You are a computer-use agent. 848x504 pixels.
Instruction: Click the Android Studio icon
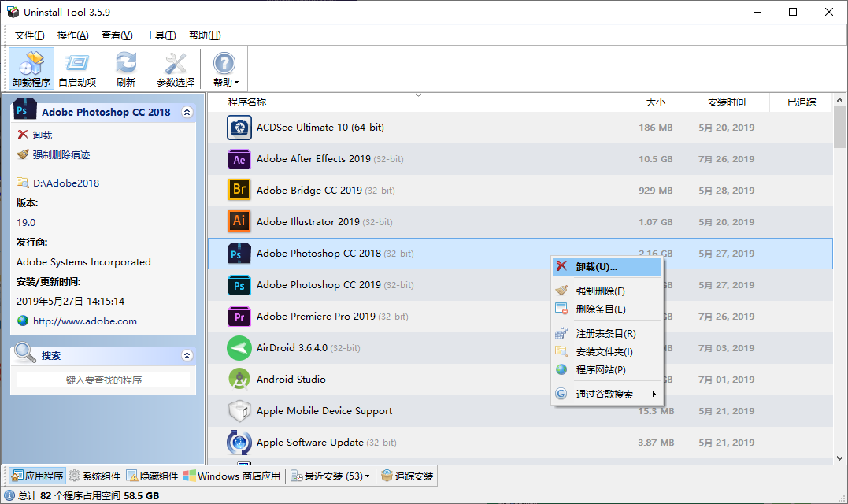coord(239,379)
